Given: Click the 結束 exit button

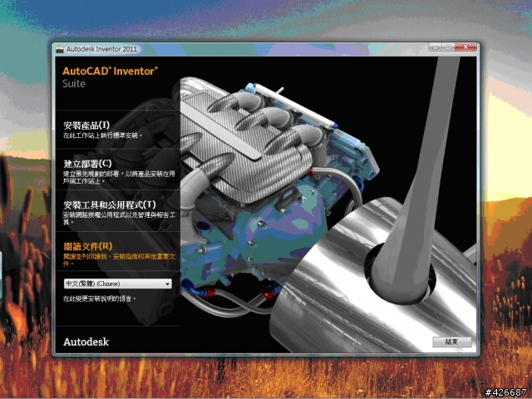Looking at the screenshot, I should tap(451, 342).
